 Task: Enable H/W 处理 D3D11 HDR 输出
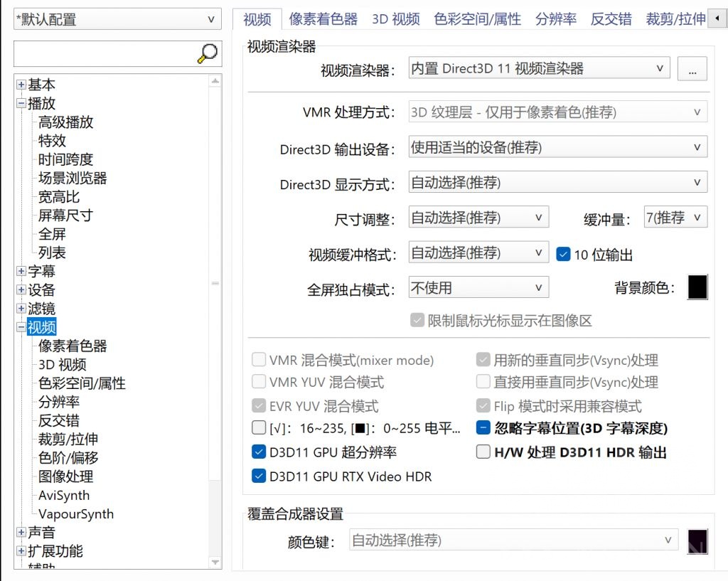[x=483, y=453]
